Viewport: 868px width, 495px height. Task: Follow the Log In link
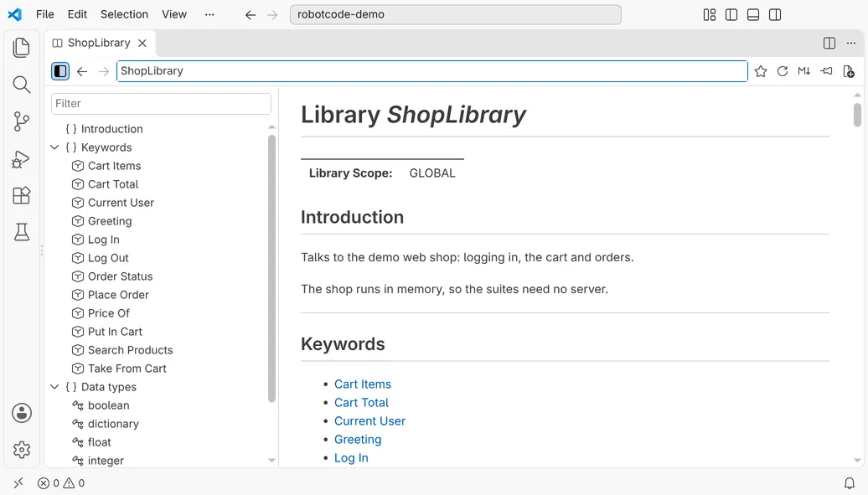(x=351, y=458)
